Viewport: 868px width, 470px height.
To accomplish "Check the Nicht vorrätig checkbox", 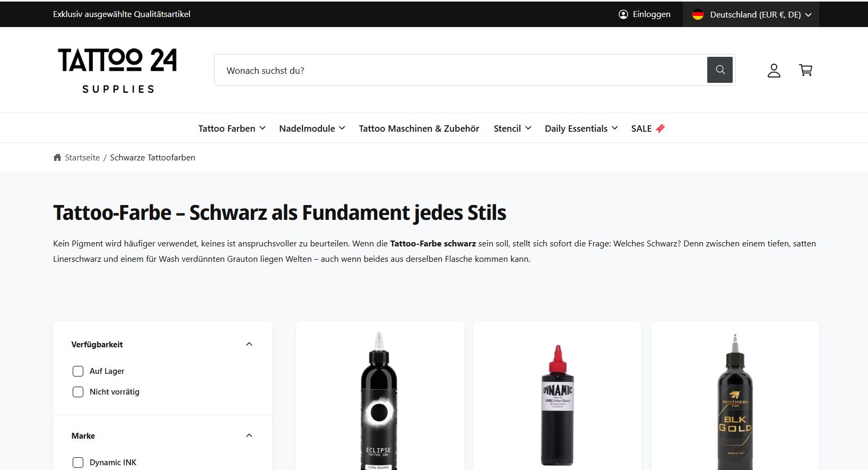I will (x=78, y=392).
